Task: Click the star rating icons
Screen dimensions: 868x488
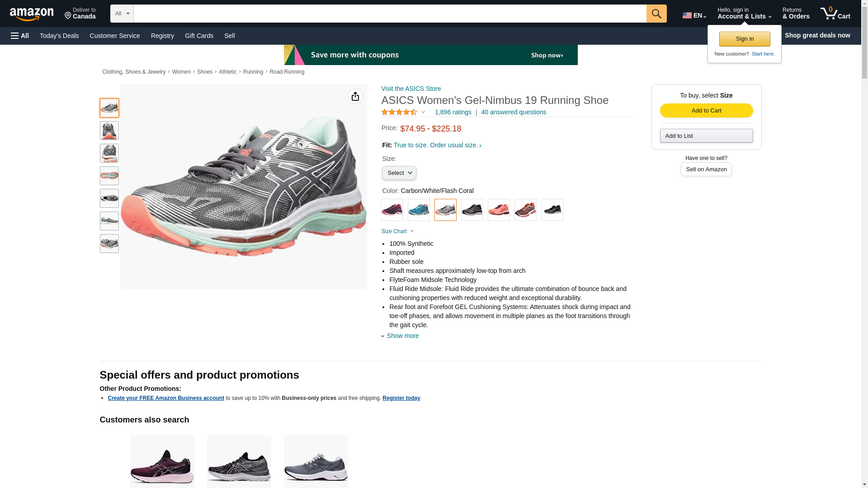Action: tap(399, 112)
